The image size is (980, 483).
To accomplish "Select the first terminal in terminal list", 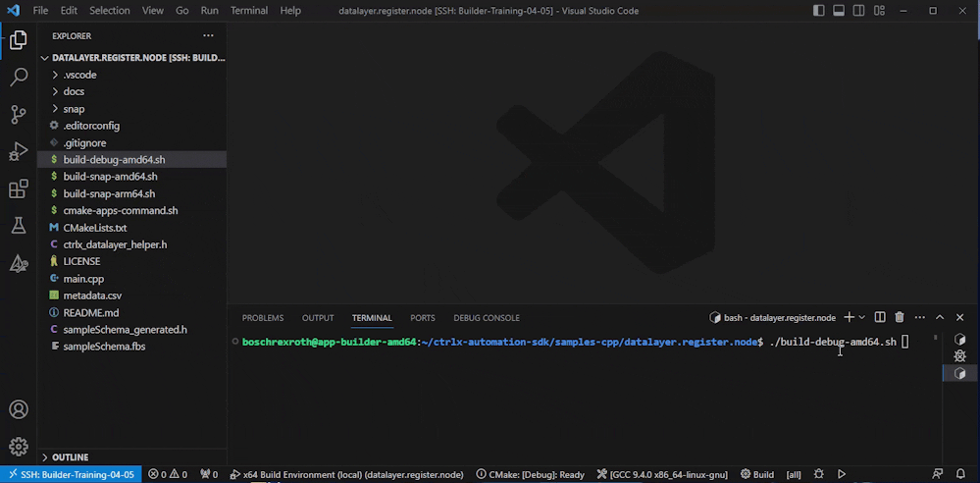I will (960, 339).
